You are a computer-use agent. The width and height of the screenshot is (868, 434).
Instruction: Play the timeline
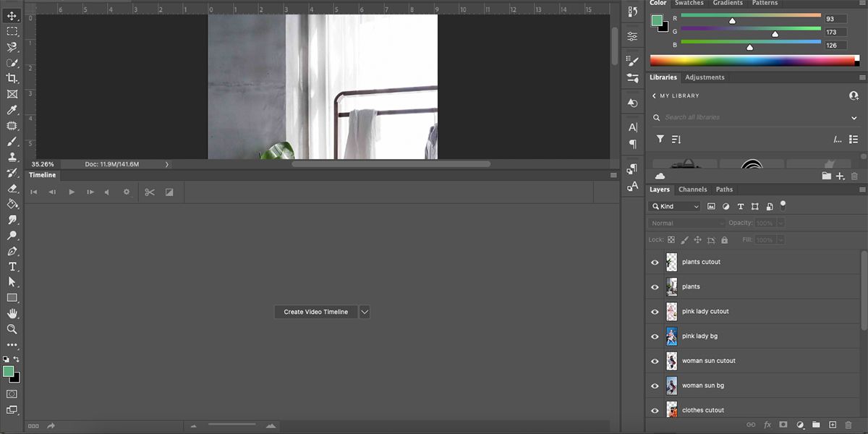click(72, 192)
